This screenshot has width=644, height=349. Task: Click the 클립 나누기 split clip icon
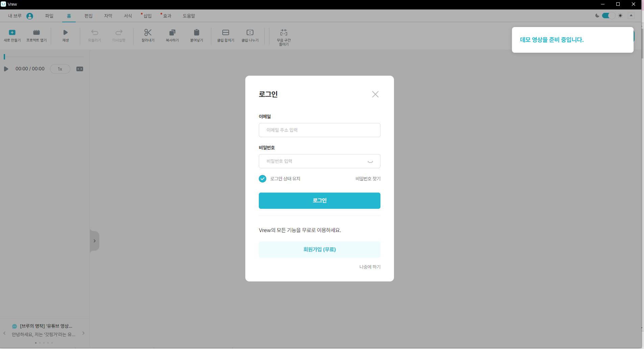[250, 32]
